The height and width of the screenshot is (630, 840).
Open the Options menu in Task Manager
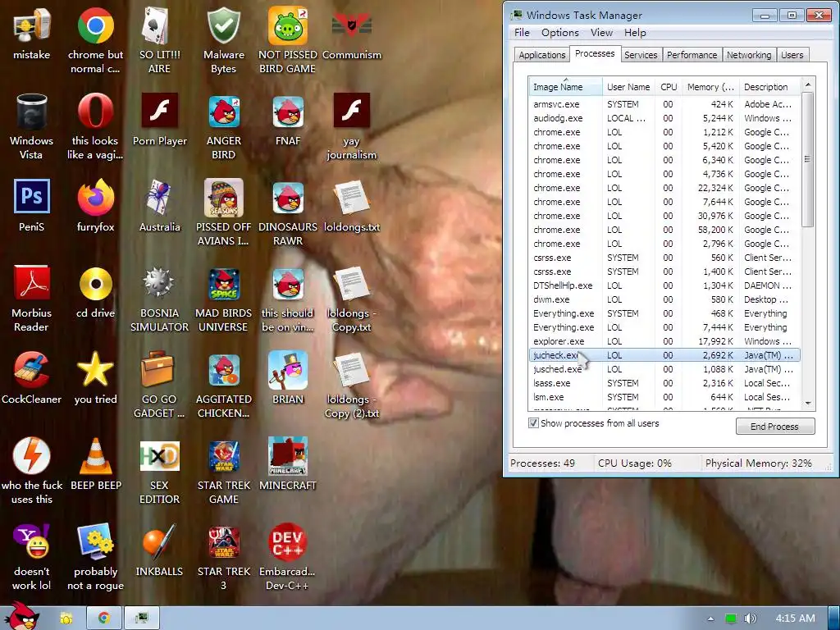click(559, 33)
